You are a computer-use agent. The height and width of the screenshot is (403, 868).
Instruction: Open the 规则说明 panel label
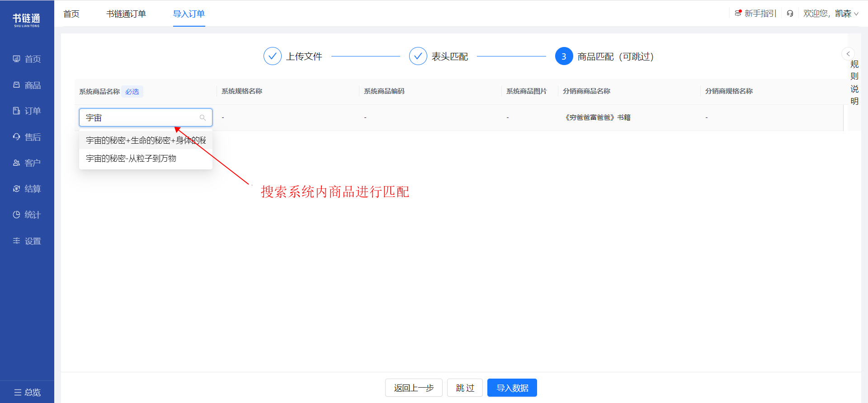(854, 83)
